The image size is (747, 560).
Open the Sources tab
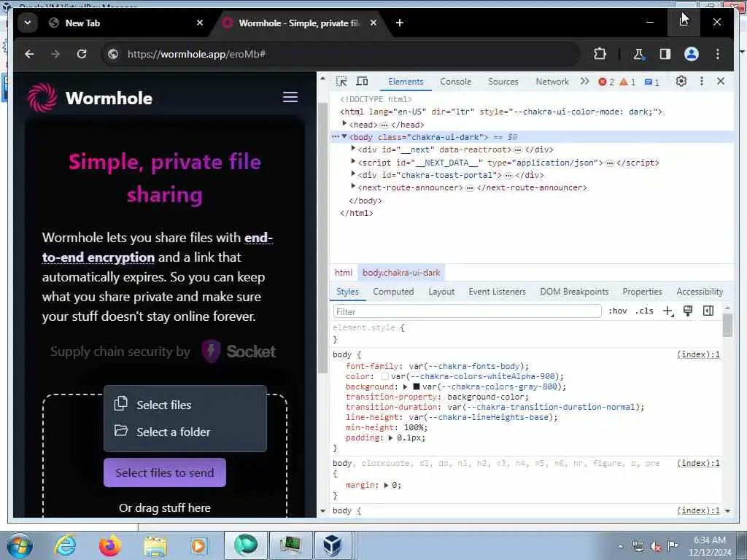503,82
